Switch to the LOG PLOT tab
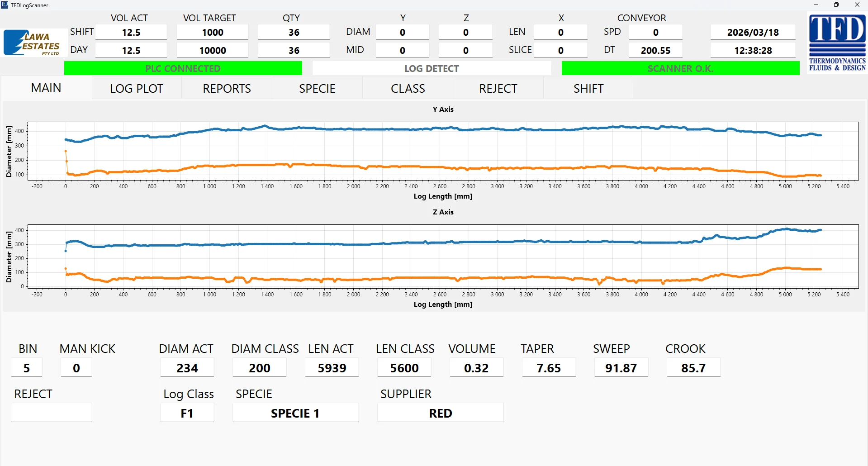 point(137,89)
